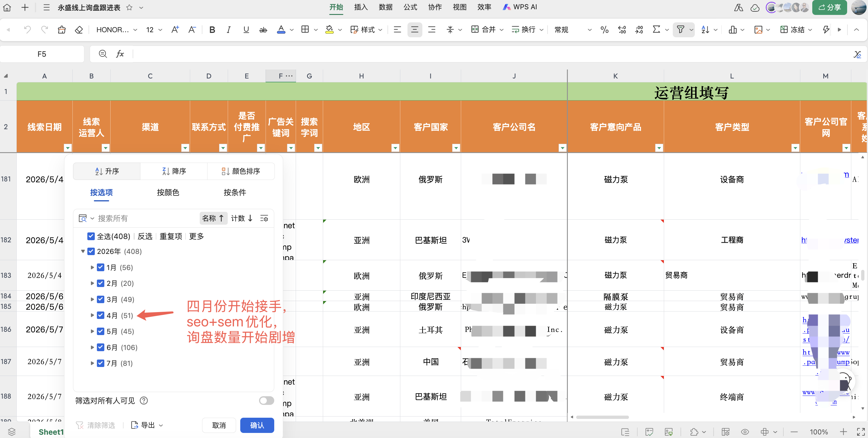Click 确认 to apply filter
Screen dimensions: 868x438
257,425
